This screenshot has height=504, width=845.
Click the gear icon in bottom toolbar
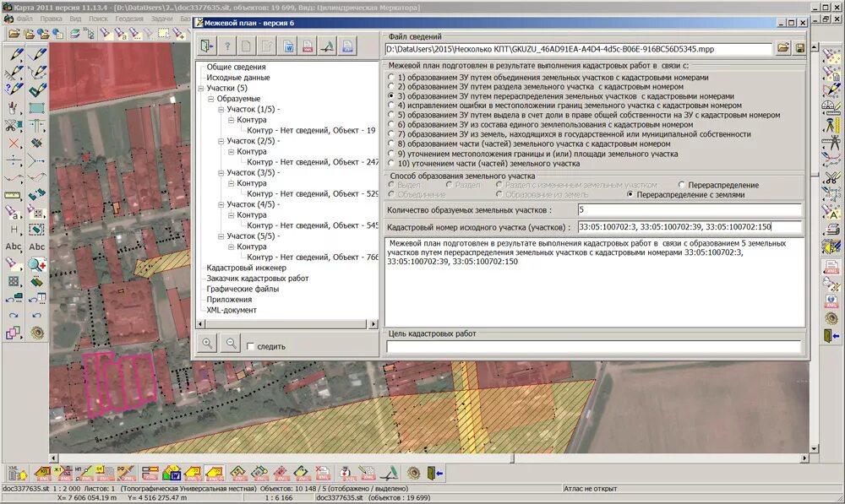coord(413,474)
